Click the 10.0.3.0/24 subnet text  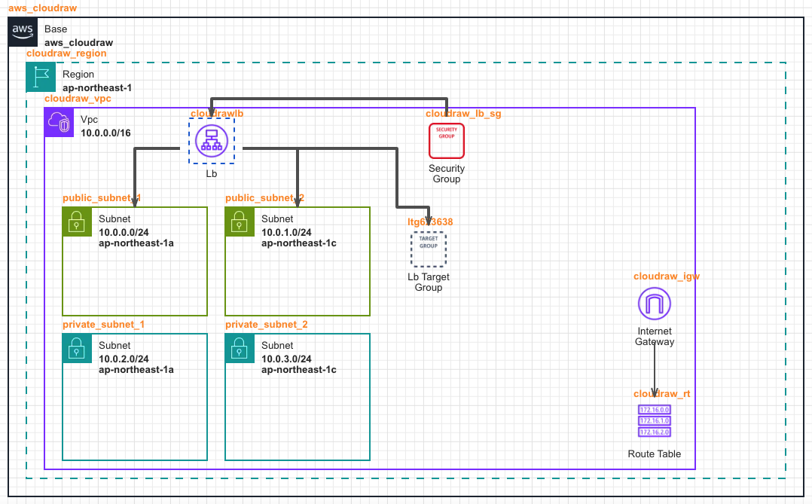click(x=286, y=359)
